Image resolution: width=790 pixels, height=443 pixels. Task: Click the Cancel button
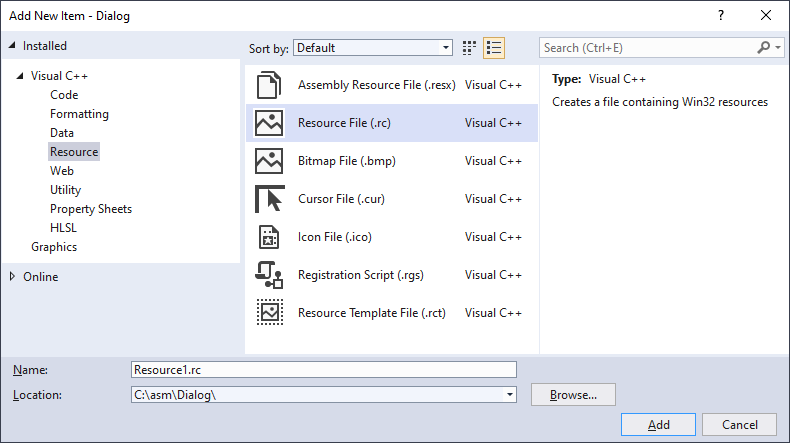click(739, 425)
